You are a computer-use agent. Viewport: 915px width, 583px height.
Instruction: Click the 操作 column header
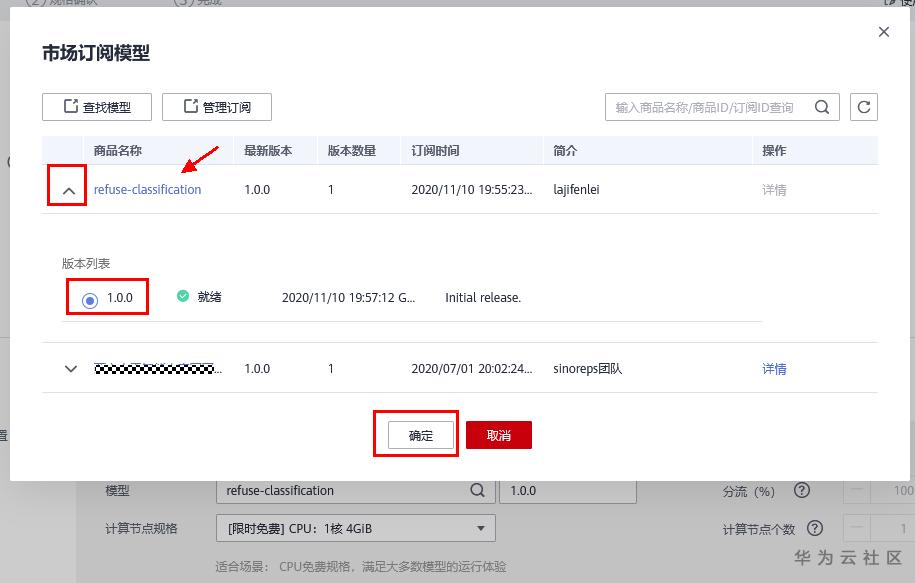(774, 151)
